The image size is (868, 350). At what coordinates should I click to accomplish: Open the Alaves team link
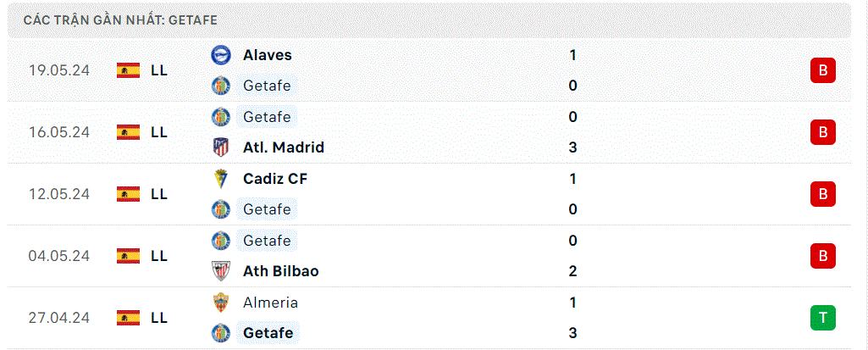(x=268, y=55)
